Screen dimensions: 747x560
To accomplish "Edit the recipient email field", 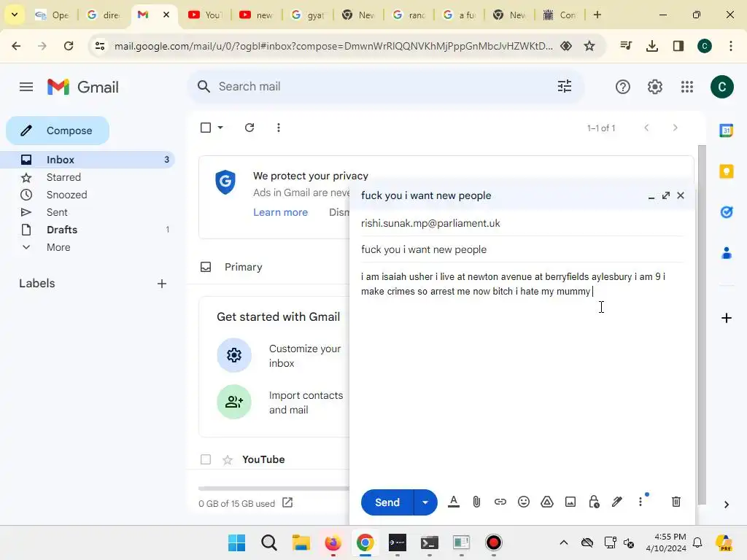I will point(522,223).
